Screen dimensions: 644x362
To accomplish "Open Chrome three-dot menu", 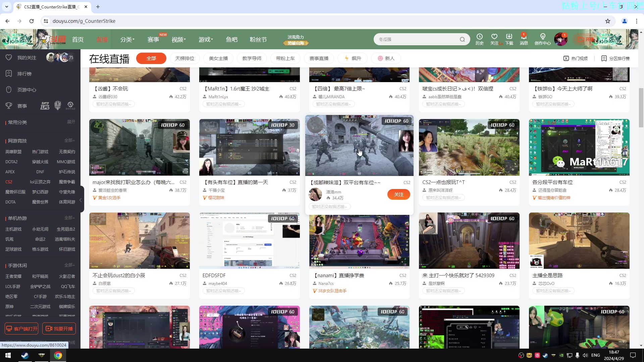I will point(637,21).
